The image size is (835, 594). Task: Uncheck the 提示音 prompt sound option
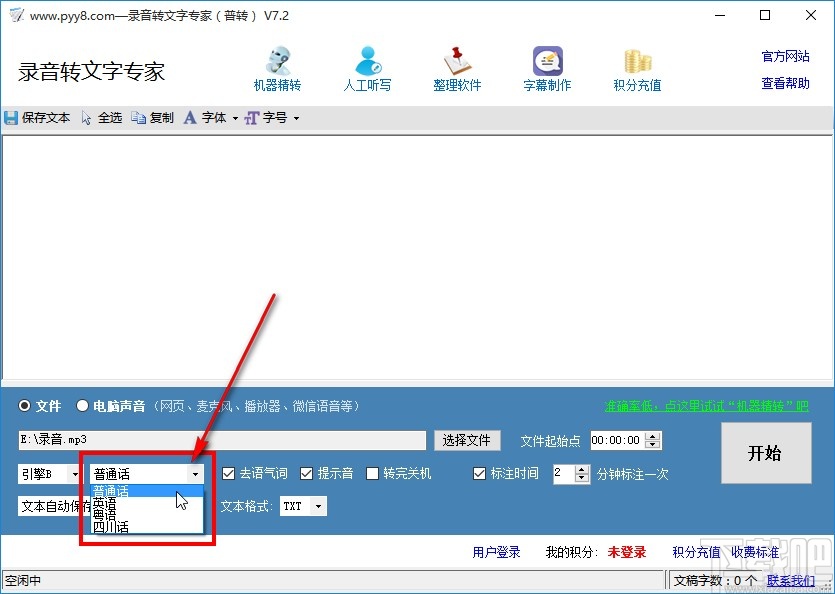click(305, 474)
